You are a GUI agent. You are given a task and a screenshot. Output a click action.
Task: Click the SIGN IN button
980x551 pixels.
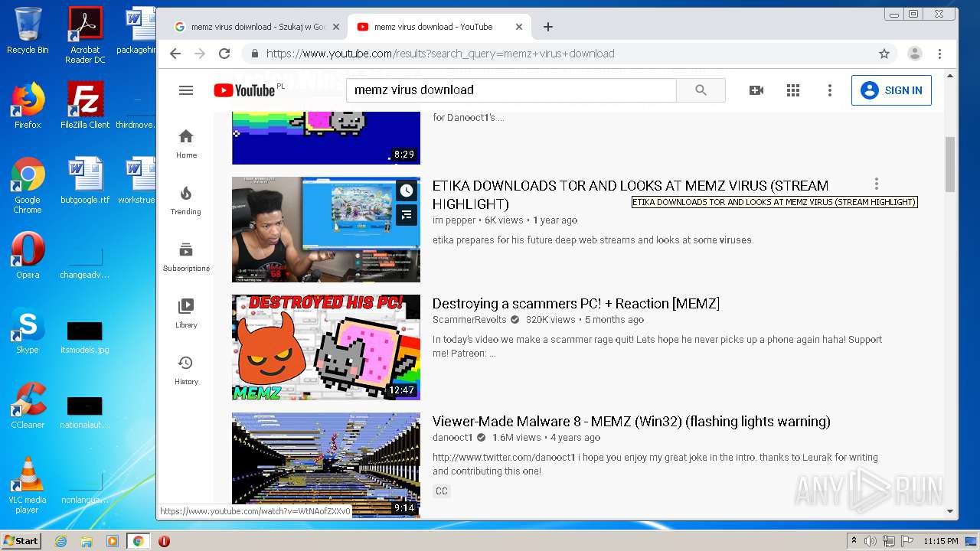(891, 90)
